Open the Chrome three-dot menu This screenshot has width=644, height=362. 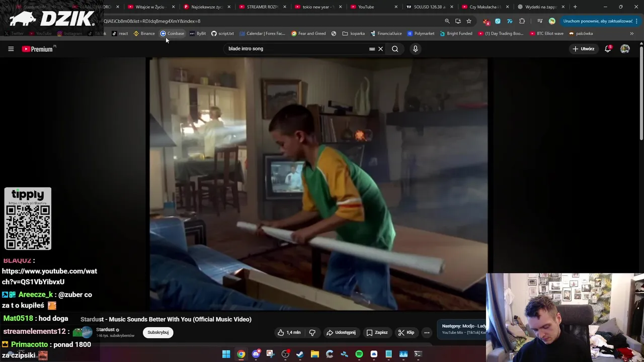(637, 21)
